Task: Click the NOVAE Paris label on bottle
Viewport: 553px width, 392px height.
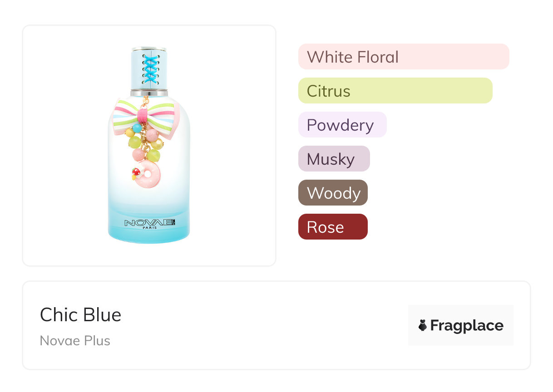Action: 149,224
